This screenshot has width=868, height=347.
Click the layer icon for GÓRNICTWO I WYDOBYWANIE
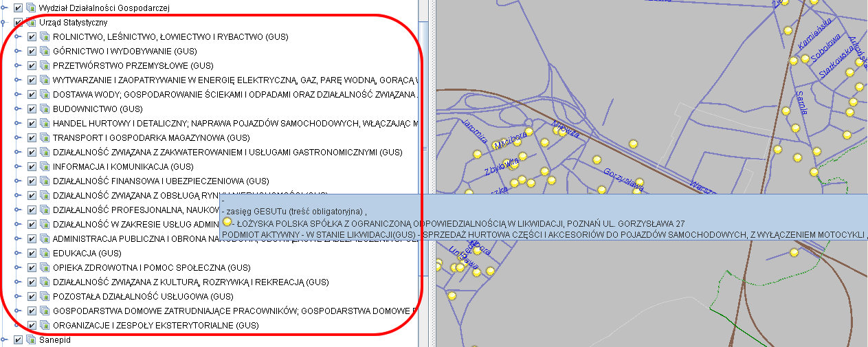[x=45, y=51]
